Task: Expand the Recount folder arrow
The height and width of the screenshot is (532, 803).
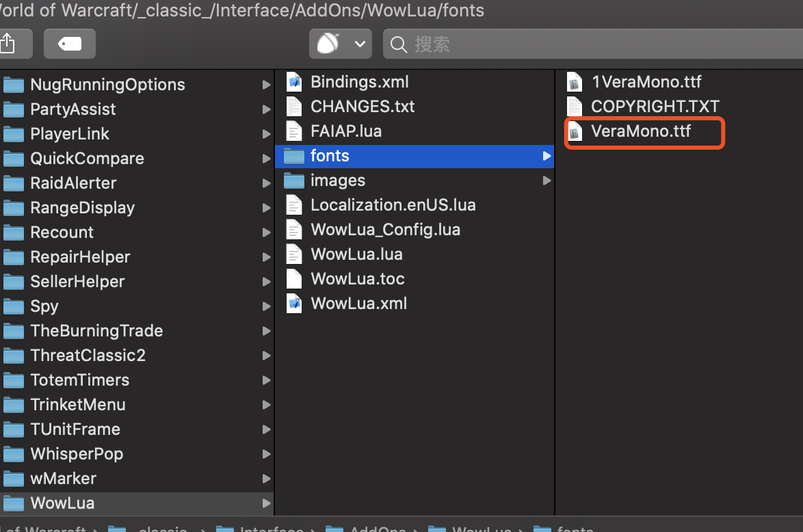Action: pos(266,232)
